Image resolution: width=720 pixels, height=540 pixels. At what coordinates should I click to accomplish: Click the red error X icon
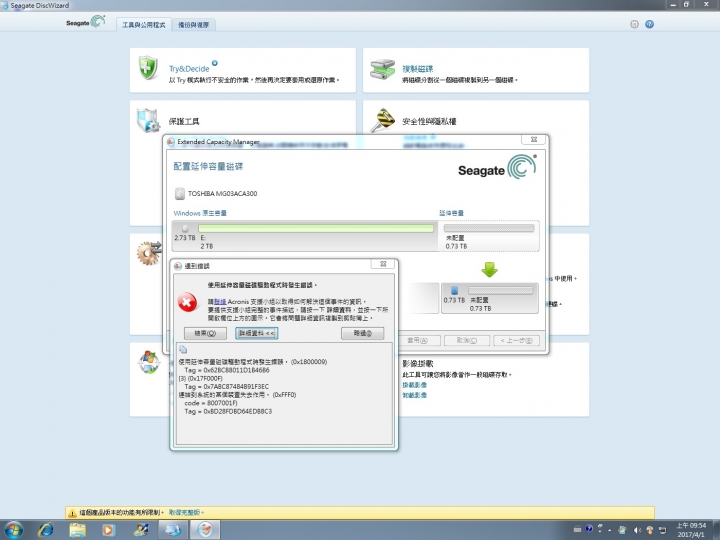coord(187,303)
